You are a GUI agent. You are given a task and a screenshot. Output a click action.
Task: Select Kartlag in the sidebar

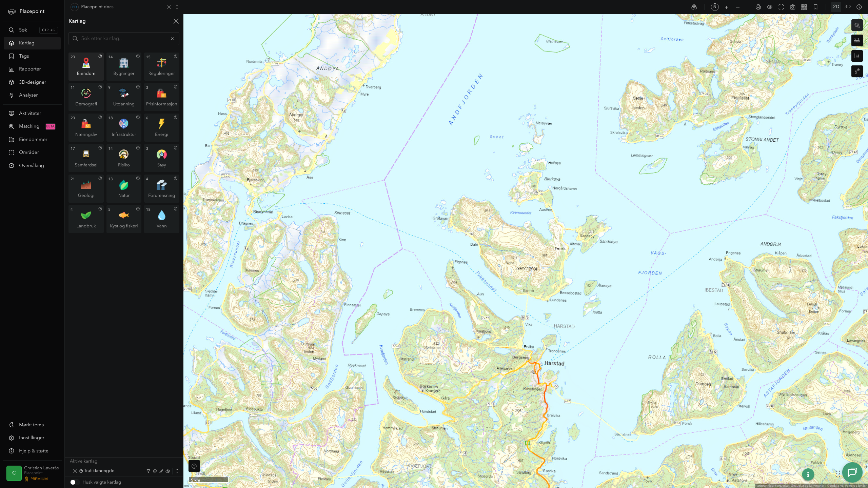[x=32, y=43]
